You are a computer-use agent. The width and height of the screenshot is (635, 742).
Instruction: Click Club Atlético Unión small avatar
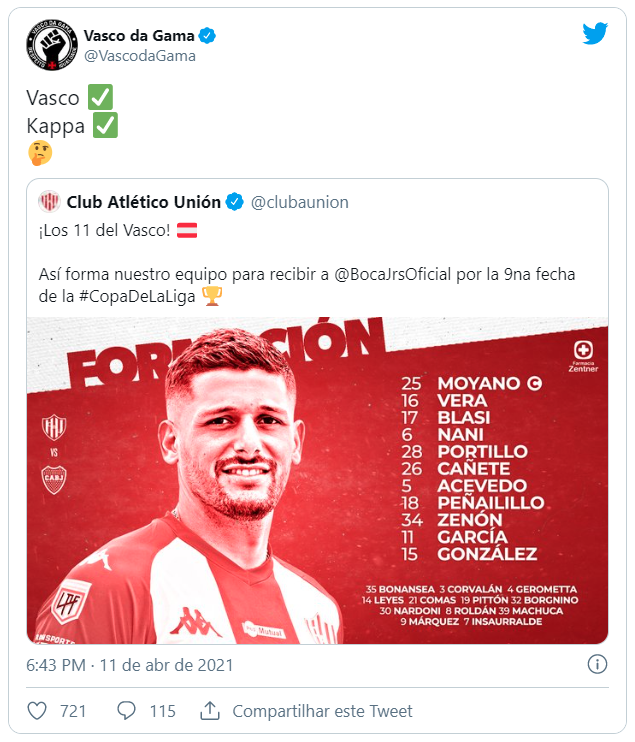(x=49, y=202)
